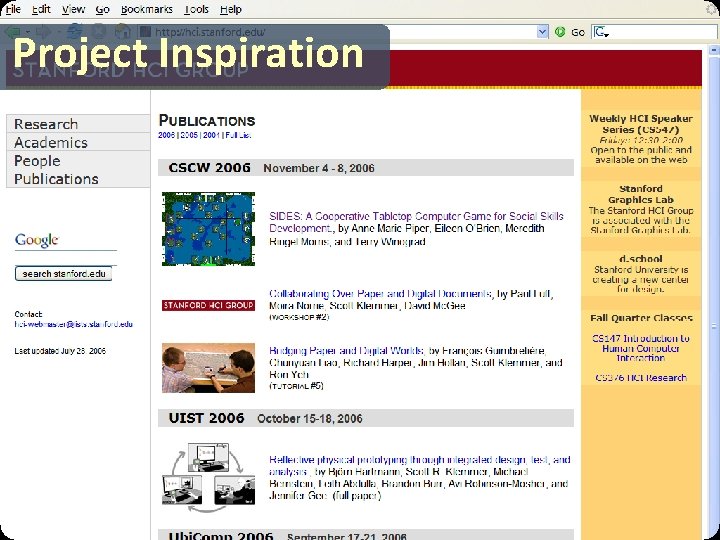Open the Publications navigation link
This screenshot has width=720, height=540.
[x=56, y=179]
